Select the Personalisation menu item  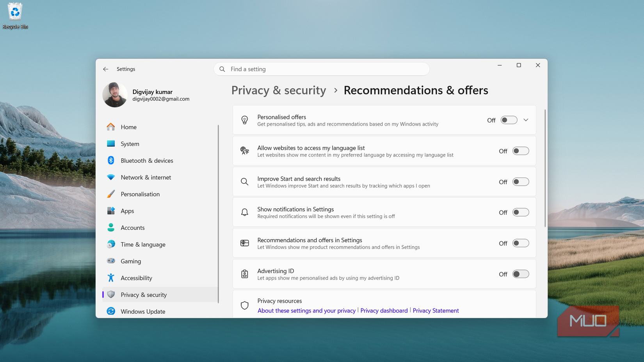point(160,194)
